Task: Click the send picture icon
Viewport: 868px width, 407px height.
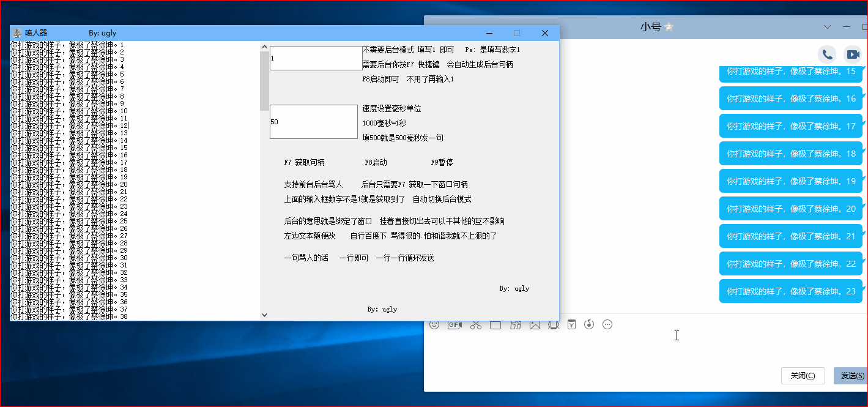Action: point(535,324)
